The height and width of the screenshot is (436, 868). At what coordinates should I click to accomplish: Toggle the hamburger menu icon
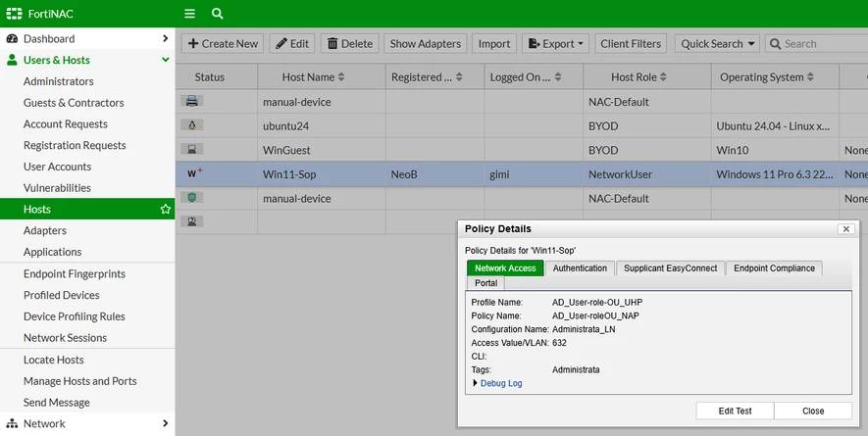pyautogui.click(x=190, y=14)
